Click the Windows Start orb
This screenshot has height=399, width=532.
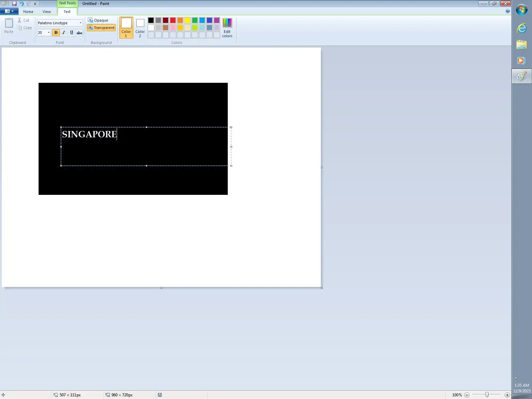(x=522, y=9)
